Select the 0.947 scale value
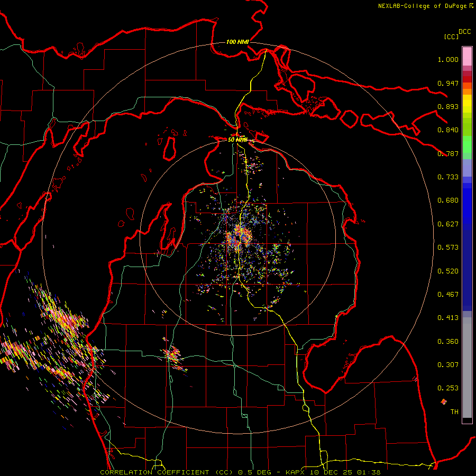This screenshot has width=476, height=476. click(448, 83)
